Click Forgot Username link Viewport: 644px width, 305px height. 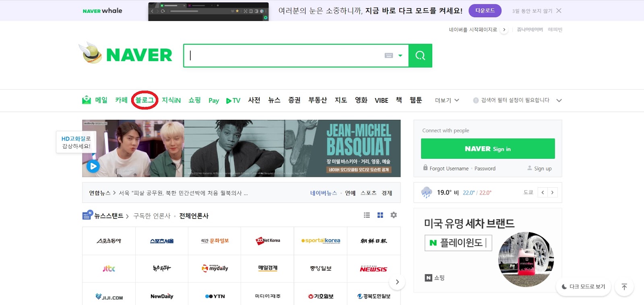pyautogui.click(x=449, y=168)
